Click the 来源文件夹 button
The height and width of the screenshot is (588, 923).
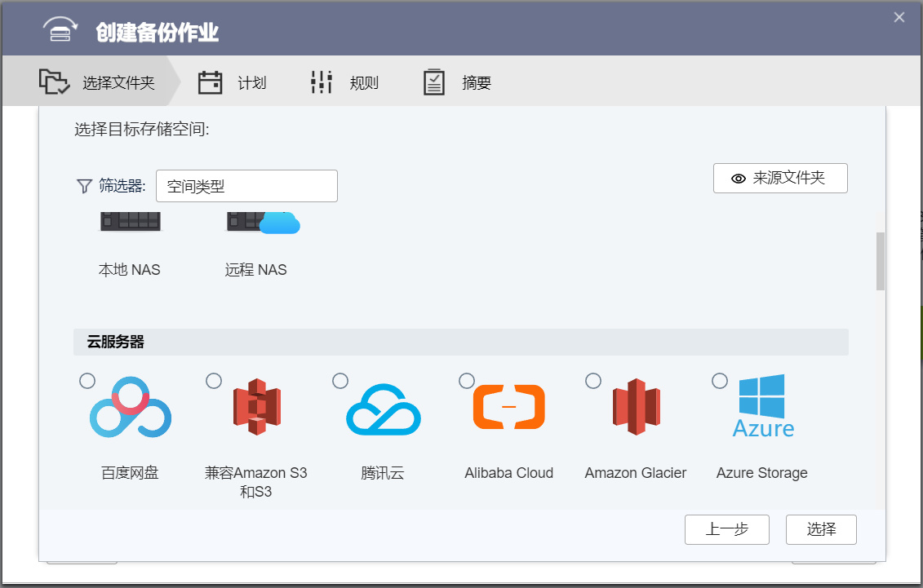click(x=780, y=178)
